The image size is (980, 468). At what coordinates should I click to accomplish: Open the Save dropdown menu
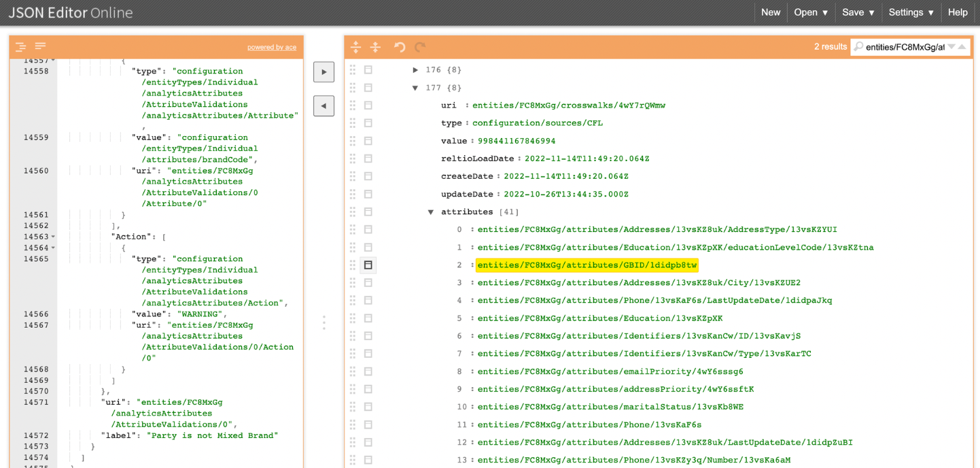pos(858,12)
